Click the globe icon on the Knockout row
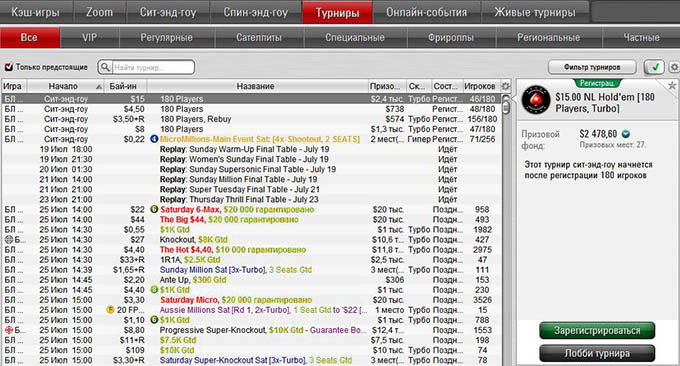Screen dimensions: 680x366 tap(9, 240)
